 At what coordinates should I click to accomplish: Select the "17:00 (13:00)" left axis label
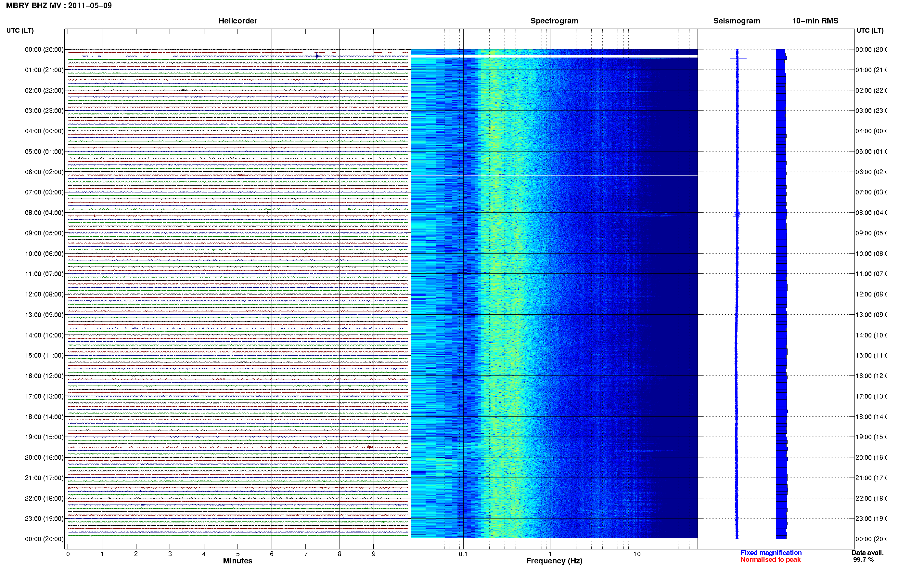(44, 396)
